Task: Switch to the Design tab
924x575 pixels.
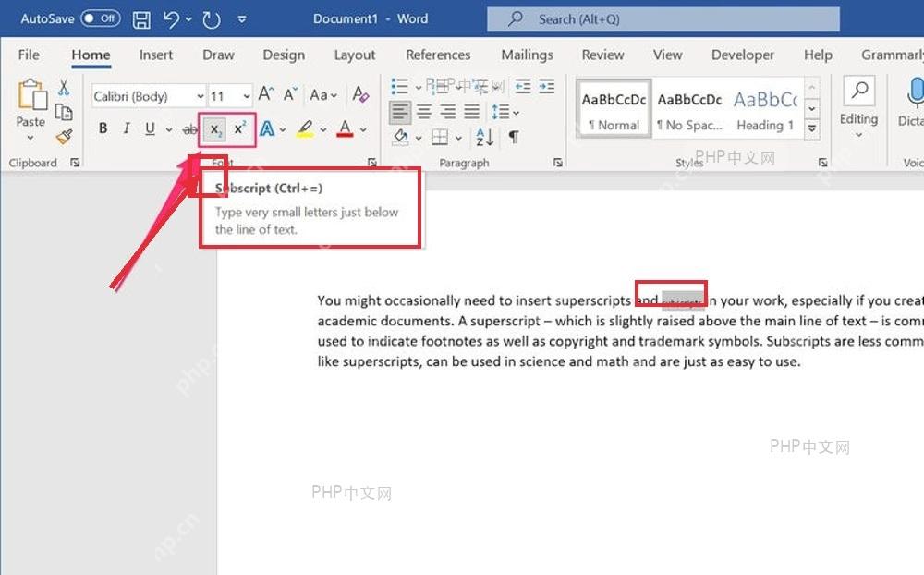Action: (284, 55)
